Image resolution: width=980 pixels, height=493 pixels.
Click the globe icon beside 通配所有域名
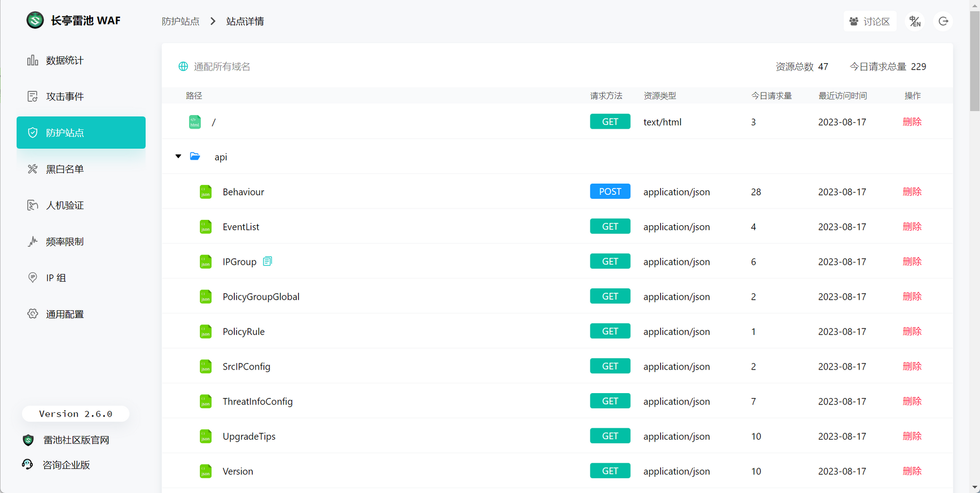point(183,67)
